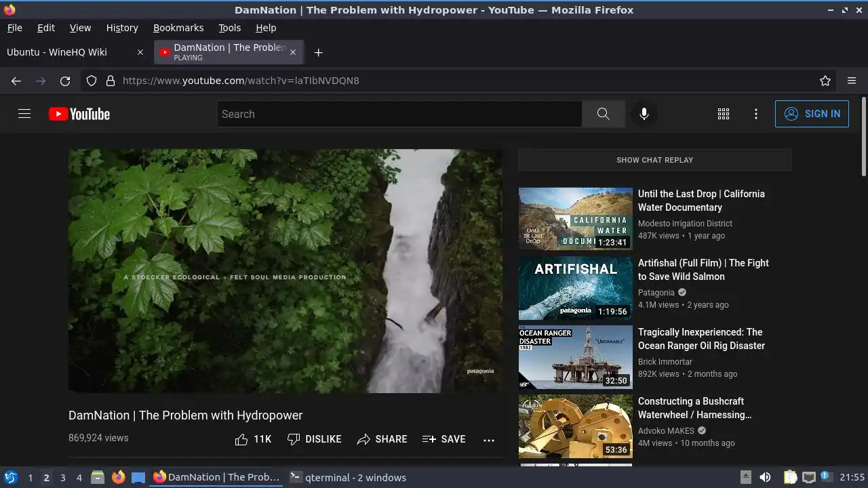Open the View menu

(80, 28)
